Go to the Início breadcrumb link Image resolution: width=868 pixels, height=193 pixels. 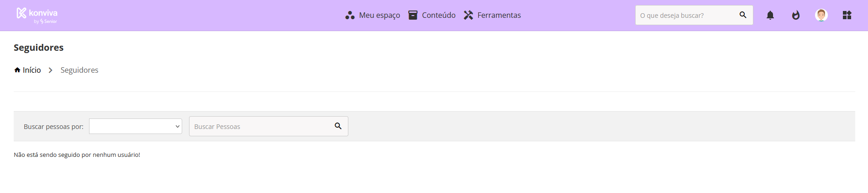pyautogui.click(x=32, y=70)
